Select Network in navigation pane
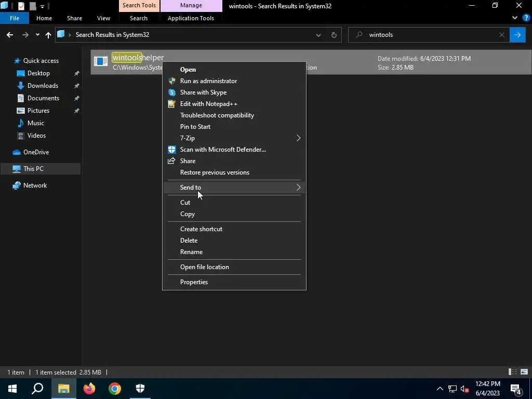 click(x=35, y=185)
